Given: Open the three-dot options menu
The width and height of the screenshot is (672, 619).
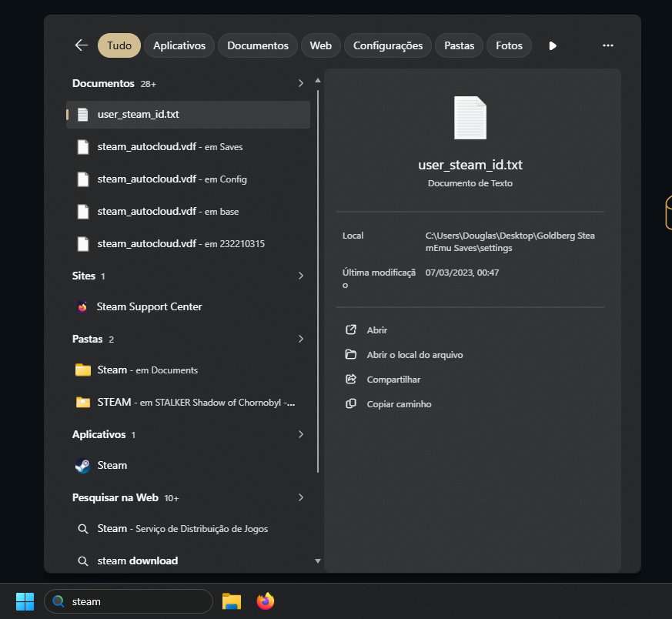Looking at the screenshot, I should [x=607, y=45].
